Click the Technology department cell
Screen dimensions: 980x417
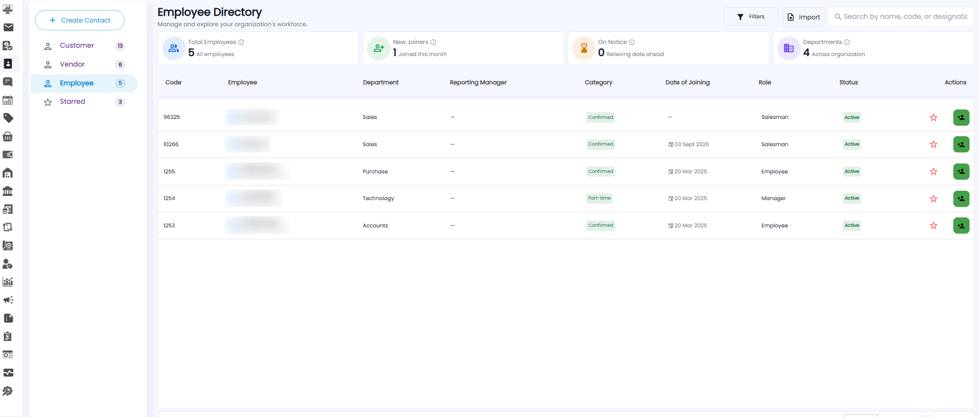pos(378,199)
